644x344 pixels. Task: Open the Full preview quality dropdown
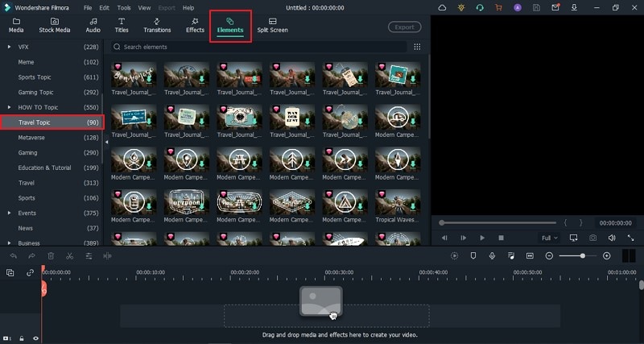(x=550, y=238)
